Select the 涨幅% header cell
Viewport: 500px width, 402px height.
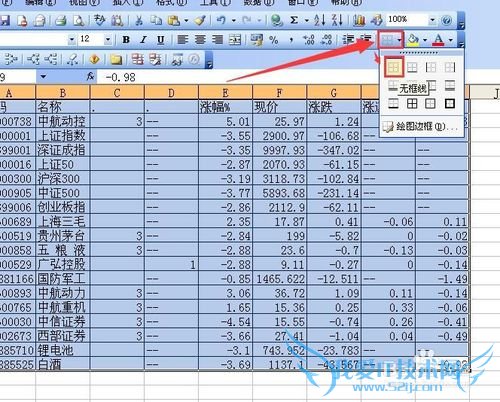click(225, 107)
